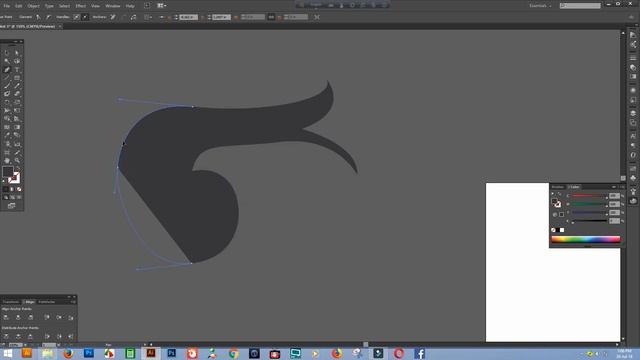Select the Type tool
The width and height of the screenshot is (640, 360).
point(17,69)
